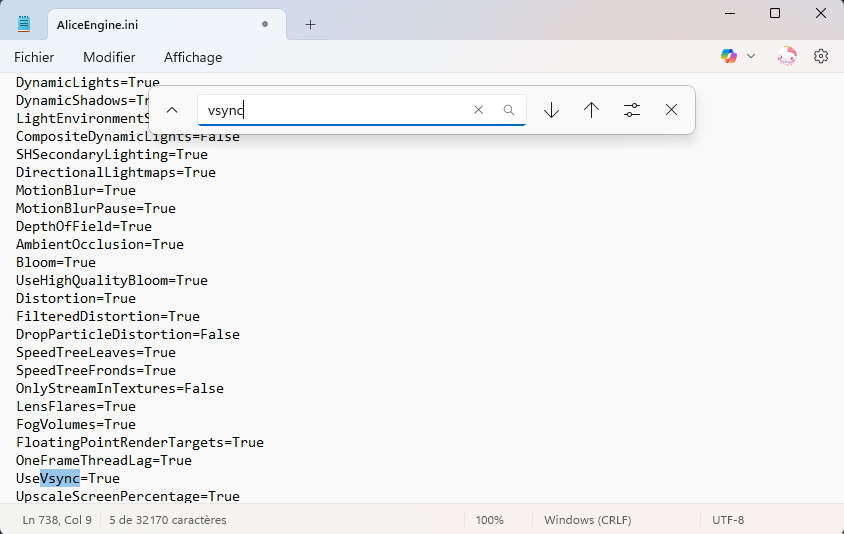
Task: Open find options sliders icon
Action: point(632,110)
